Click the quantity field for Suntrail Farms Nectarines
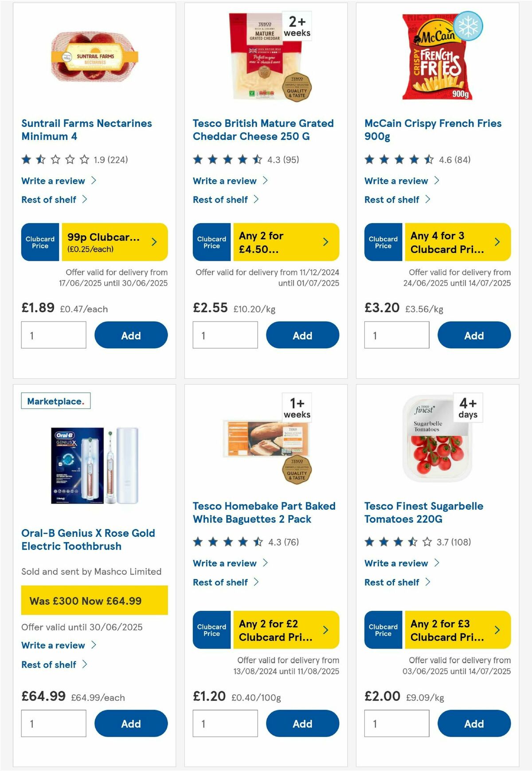 [x=53, y=334]
